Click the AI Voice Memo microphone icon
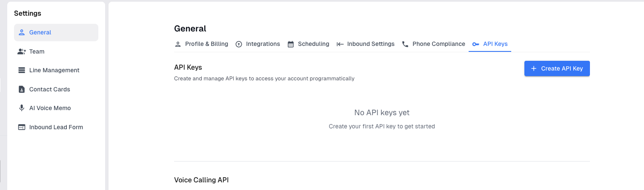The image size is (644, 190). click(22, 108)
